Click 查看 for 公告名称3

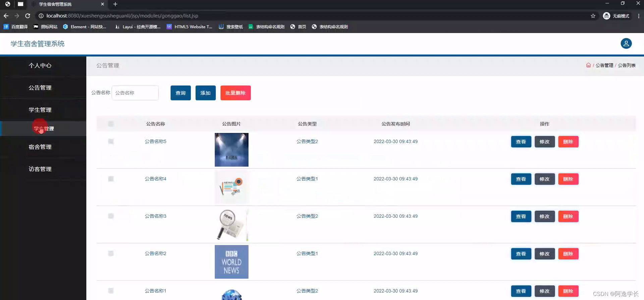[x=521, y=216]
